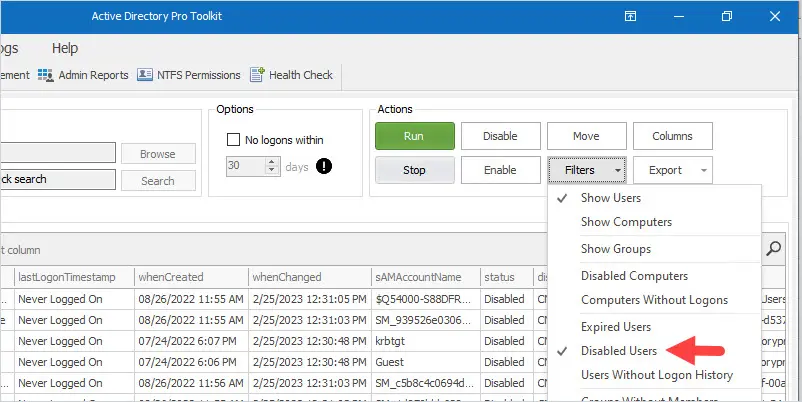Click the exclamation info icon beside days
802x402 pixels.
pos(324,166)
